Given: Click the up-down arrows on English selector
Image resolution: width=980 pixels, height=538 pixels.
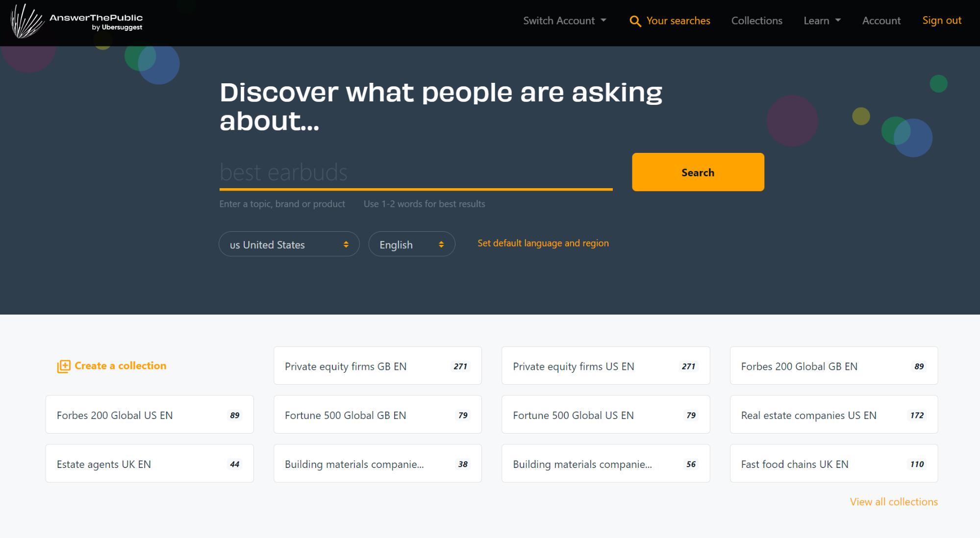Looking at the screenshot, I should pyautogui.click(x=442, y=244).
